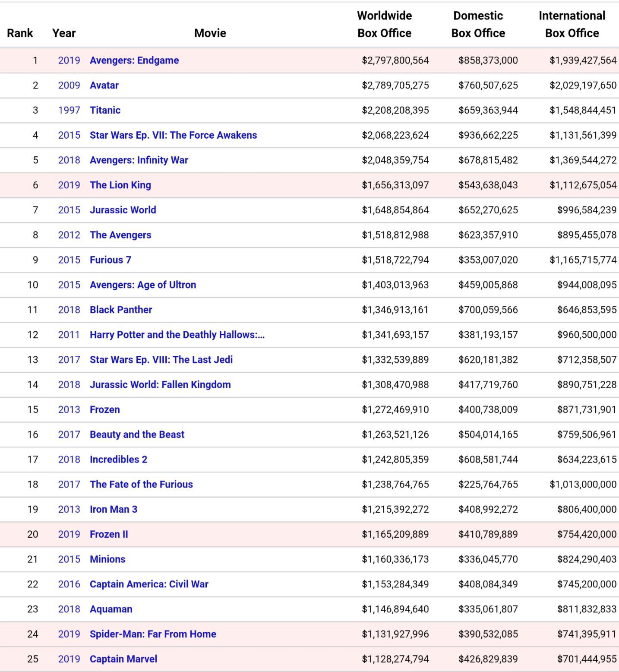
Task: Click year 2016 in Captain America: Civil War row
Action: [69, 584]
